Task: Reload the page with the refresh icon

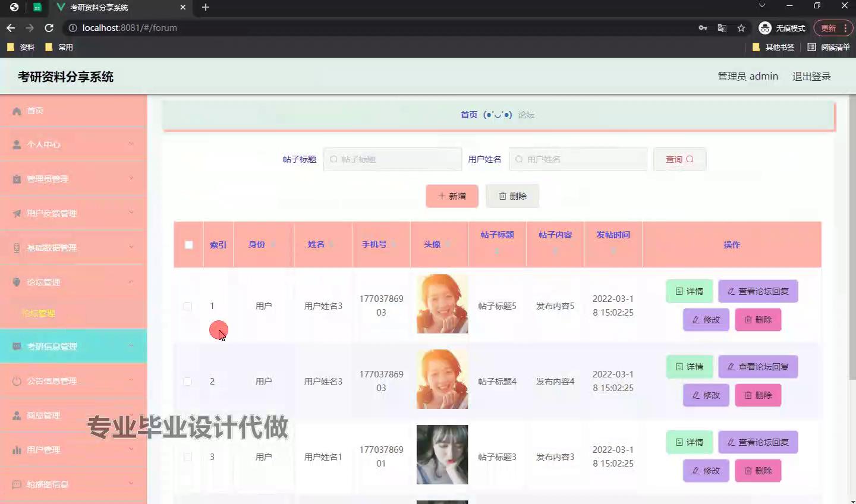Action: (x=49, y=28)
